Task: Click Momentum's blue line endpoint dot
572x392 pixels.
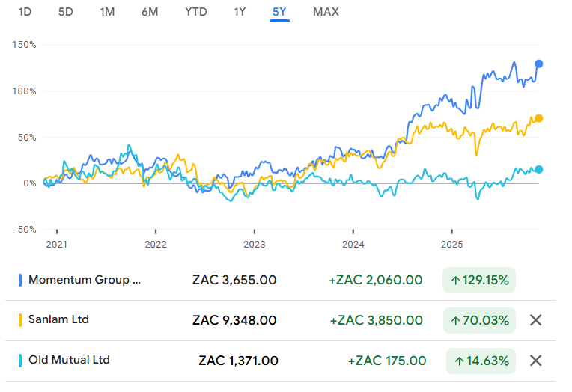Action: 539,64
